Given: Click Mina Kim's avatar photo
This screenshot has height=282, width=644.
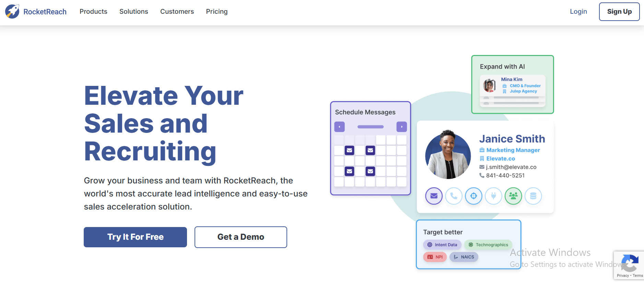Looking at the screenshot, I should (490, 86).
